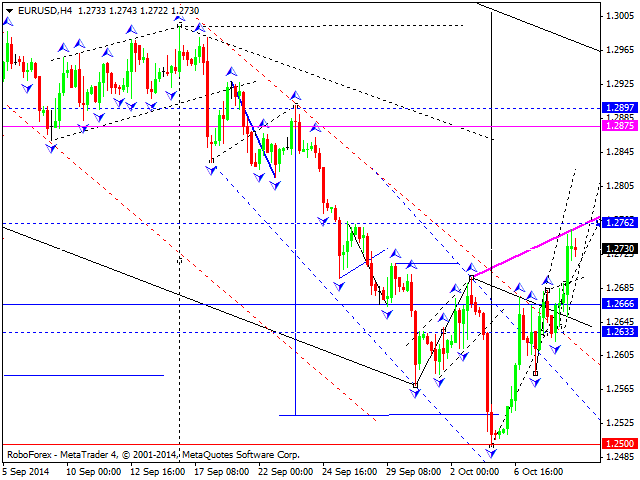Click the black current price label 1.2730

pyautogui.click(x=621, y=248)
